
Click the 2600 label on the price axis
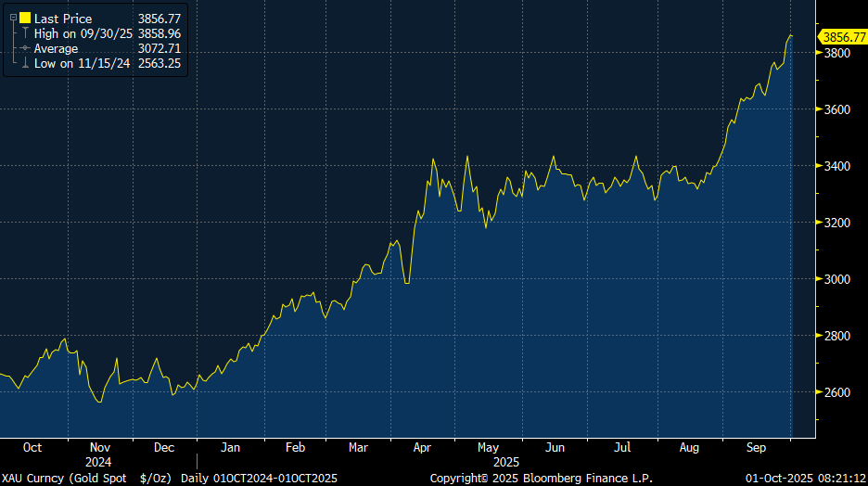(x=837, y=392)
